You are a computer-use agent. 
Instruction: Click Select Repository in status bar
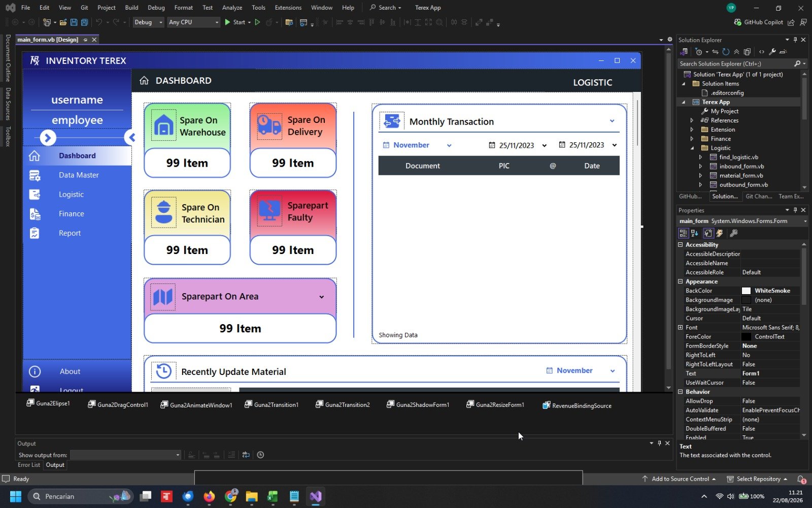pos(757,479)
